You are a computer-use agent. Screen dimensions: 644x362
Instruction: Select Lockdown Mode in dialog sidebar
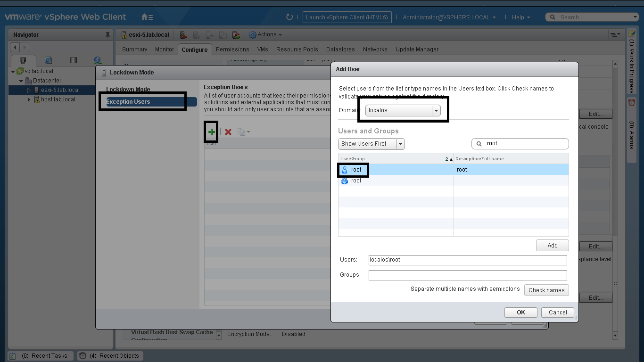pos(128,90)
